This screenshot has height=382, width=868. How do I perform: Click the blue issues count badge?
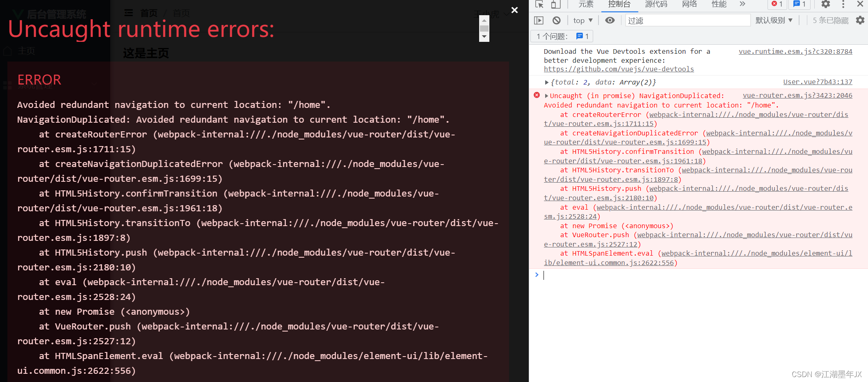point(799,4)
